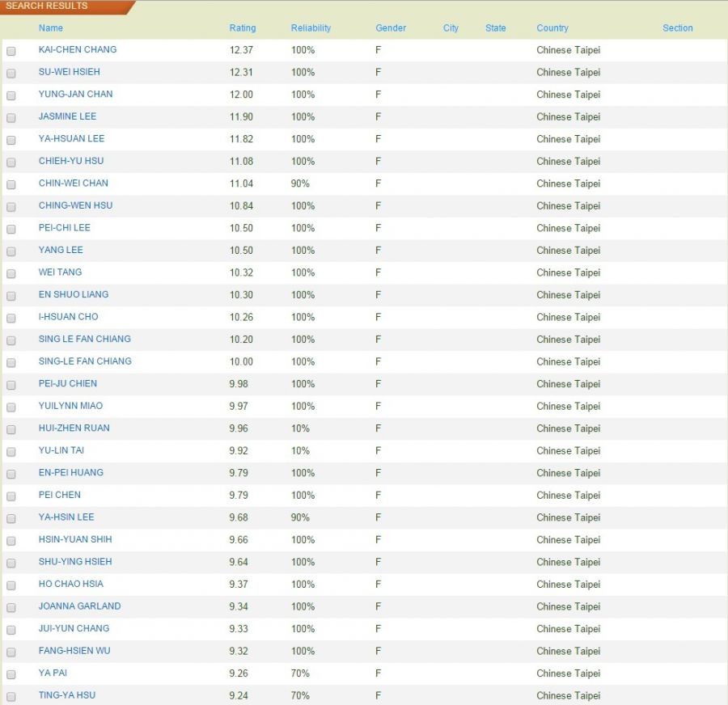Select checkbox for PEI CHEN
This screenshot has height=705, width=728.
[x=11, y=496]
